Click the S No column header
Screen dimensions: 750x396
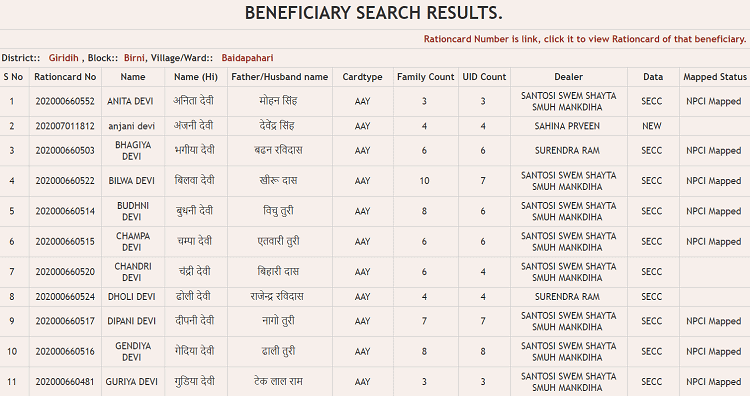(x=13, y=77)
